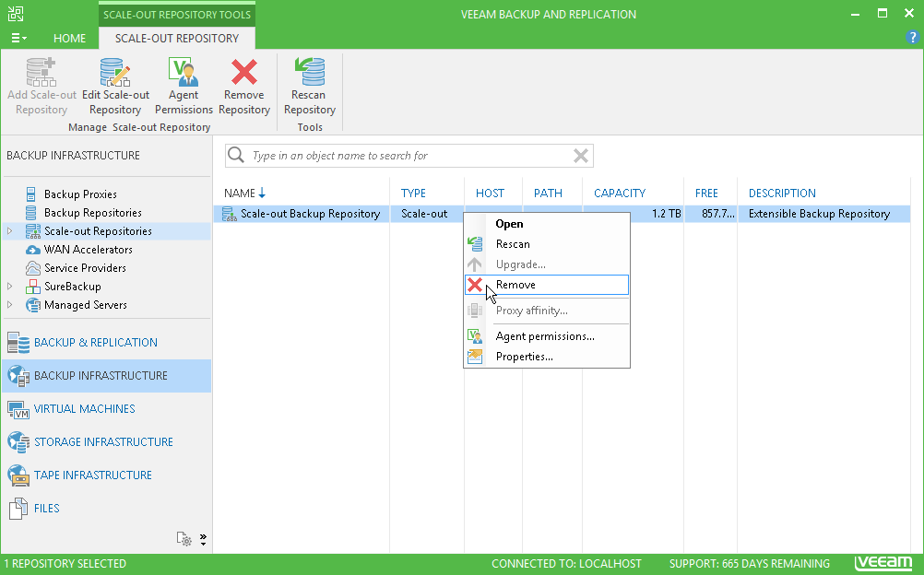Image resolution: width=924 pixels, height=575 pixels.
Task: Open the BACKUP INFRASTRUCTURE view
Action: click(107, 376)
